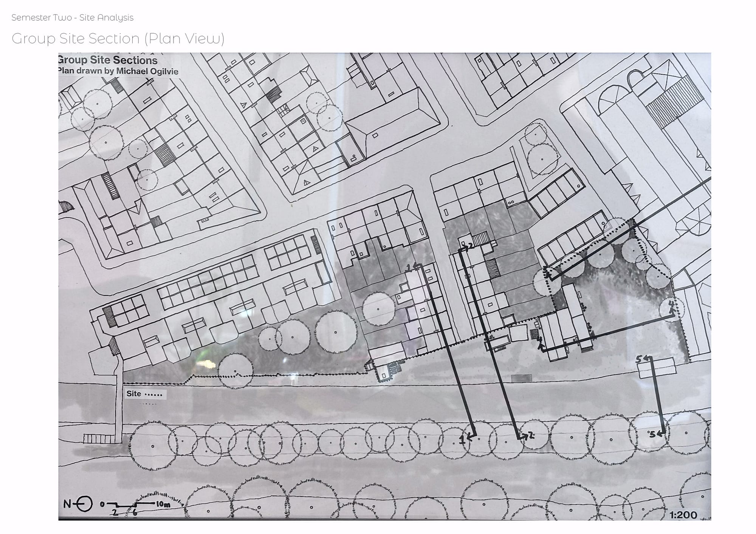Screen dimensions: 756x534
Task: Click 'Plan drawn by Michael Ogilvie' credit
Action: tap(118, 71)
